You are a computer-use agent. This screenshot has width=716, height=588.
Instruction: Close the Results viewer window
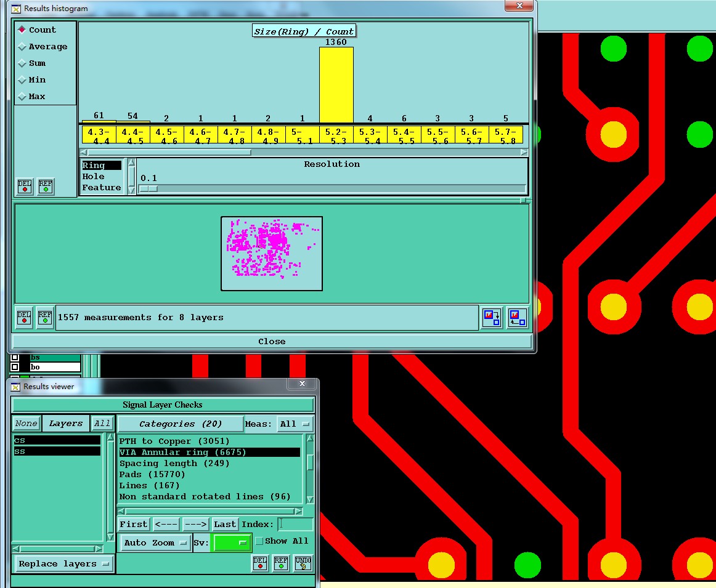302,384
